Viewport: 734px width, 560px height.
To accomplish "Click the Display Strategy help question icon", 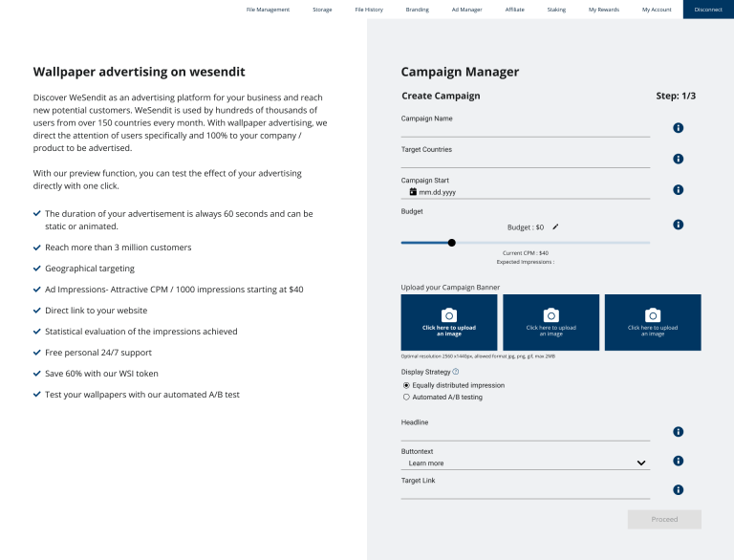I will tap(456, 372).
